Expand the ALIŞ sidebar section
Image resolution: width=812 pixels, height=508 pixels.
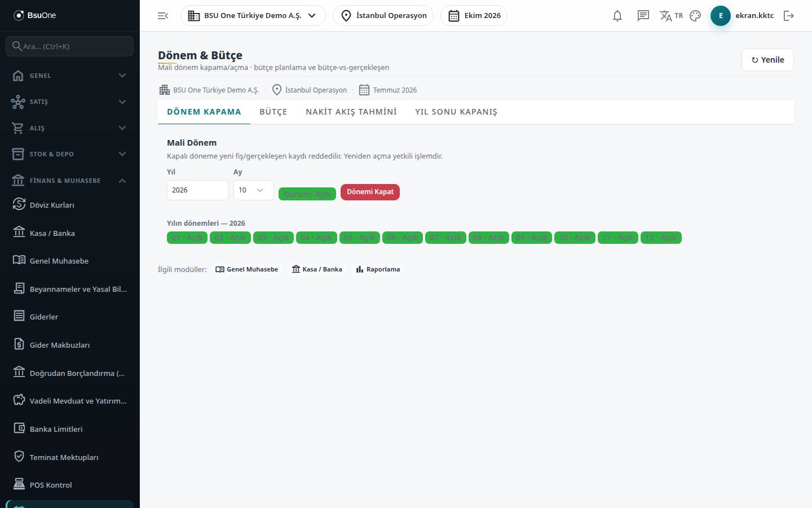point(70,128)
